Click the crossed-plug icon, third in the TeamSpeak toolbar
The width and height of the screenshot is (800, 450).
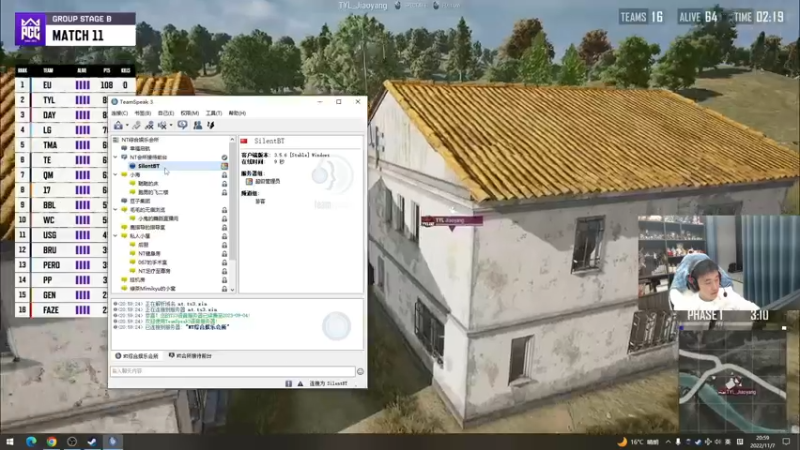[x=149, y=125]
